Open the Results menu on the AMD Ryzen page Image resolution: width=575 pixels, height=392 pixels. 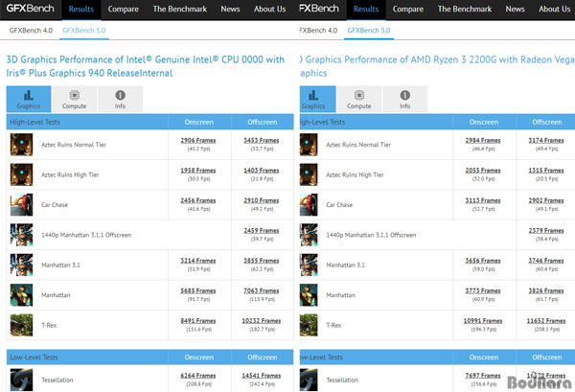(x=366, y=10)
